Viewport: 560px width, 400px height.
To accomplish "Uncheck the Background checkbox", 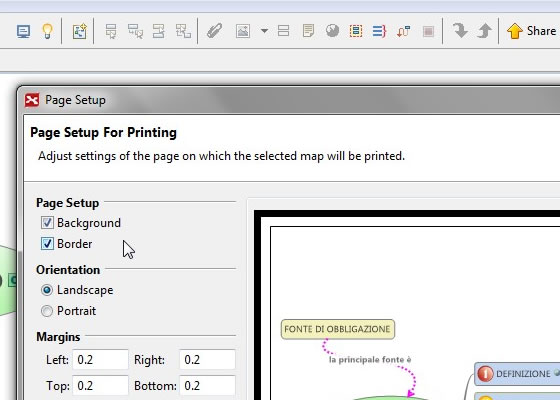I will point(47,222).
